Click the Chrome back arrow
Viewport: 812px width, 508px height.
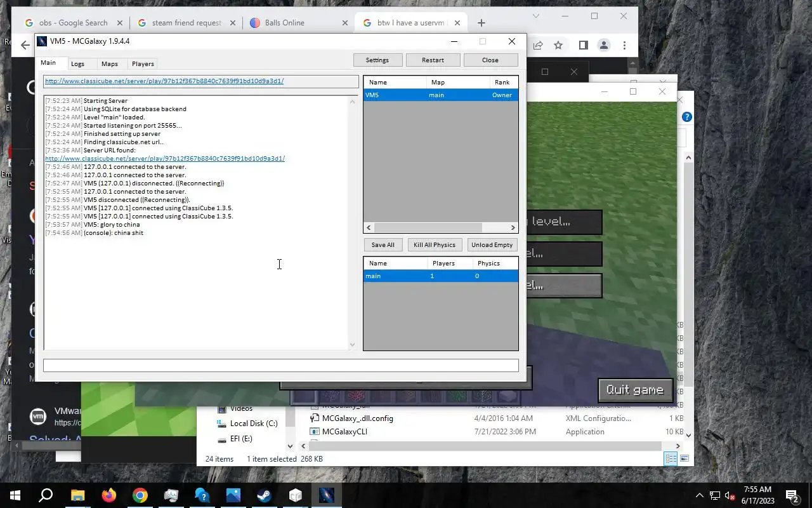(25, 45)
